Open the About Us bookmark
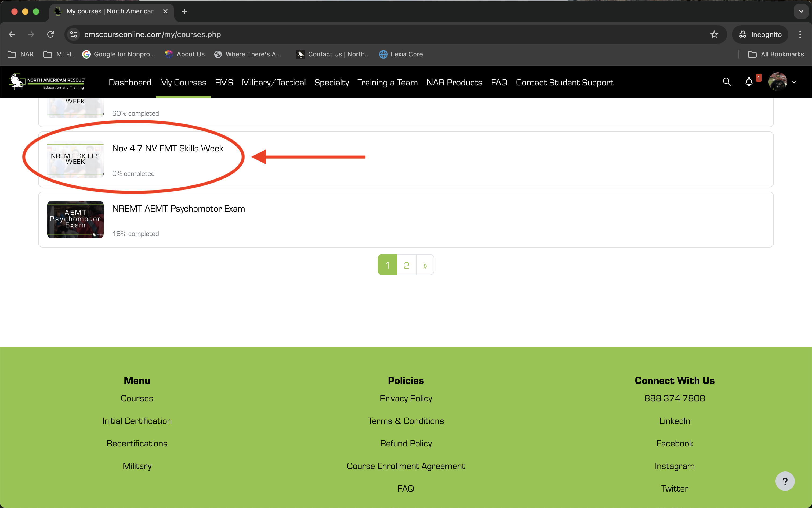The image size is (812, 508). [185, 54]
